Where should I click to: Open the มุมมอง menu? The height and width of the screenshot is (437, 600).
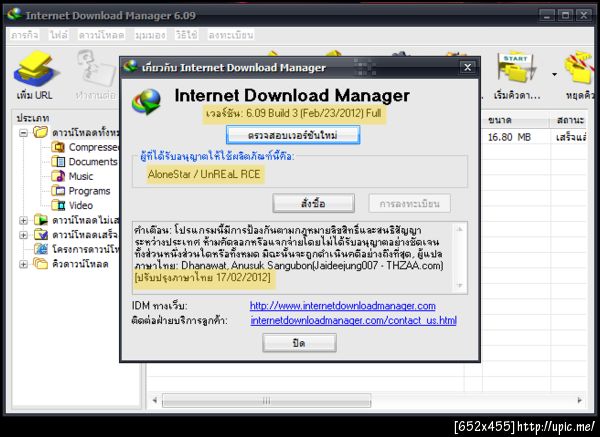tap(150, 35)
